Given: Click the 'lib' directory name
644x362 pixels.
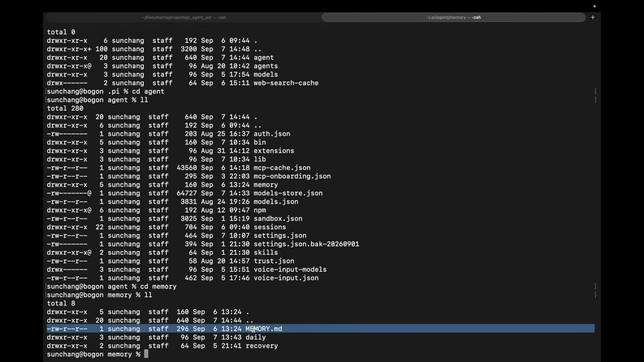Looking at the screenshot, I should [x=260, y=159].
